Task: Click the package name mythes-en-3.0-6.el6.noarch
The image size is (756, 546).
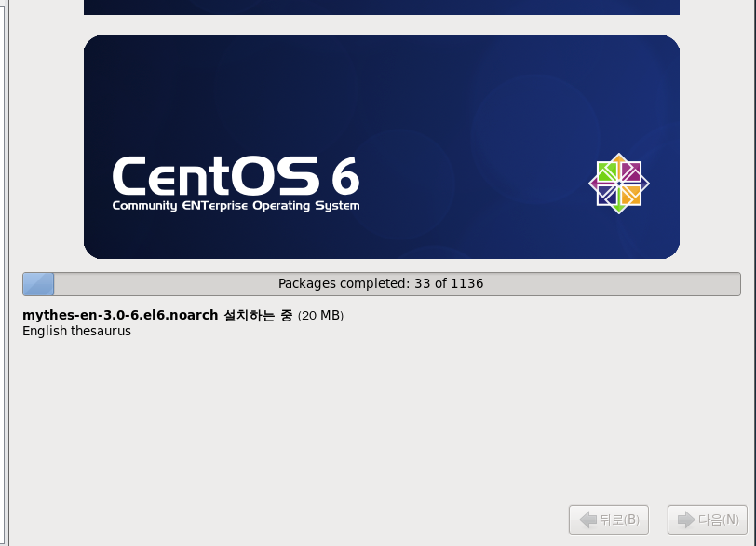Action: pos(120,315)
